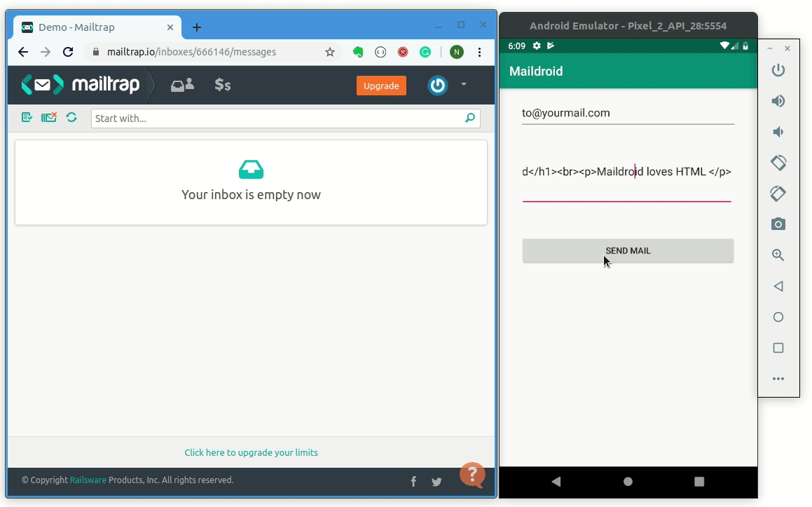Bookmark this page with star icon
The width and height of the screenshot is (812, 507).
pyautogui.click(x=330, y=52)
